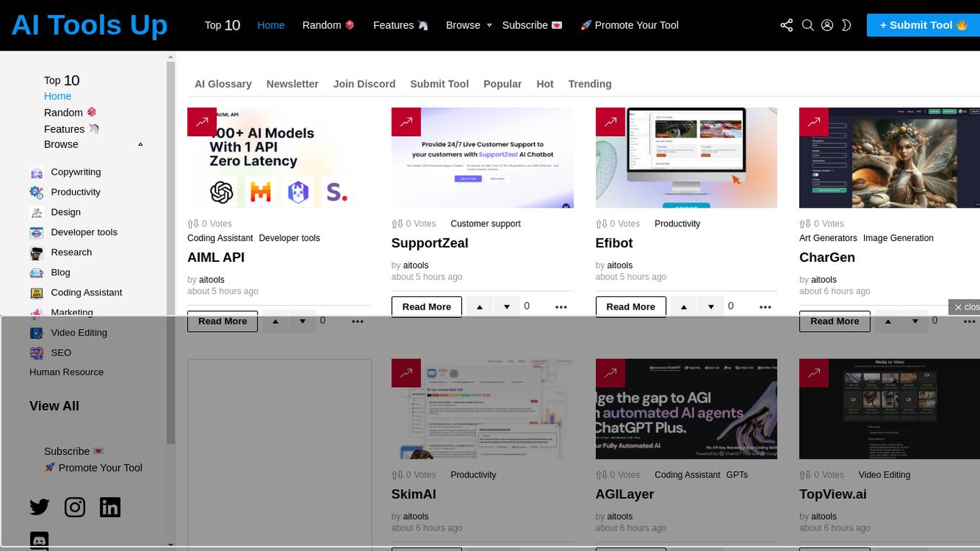
Task: Upvote the Efibot tool
Action: coord(684,307)
